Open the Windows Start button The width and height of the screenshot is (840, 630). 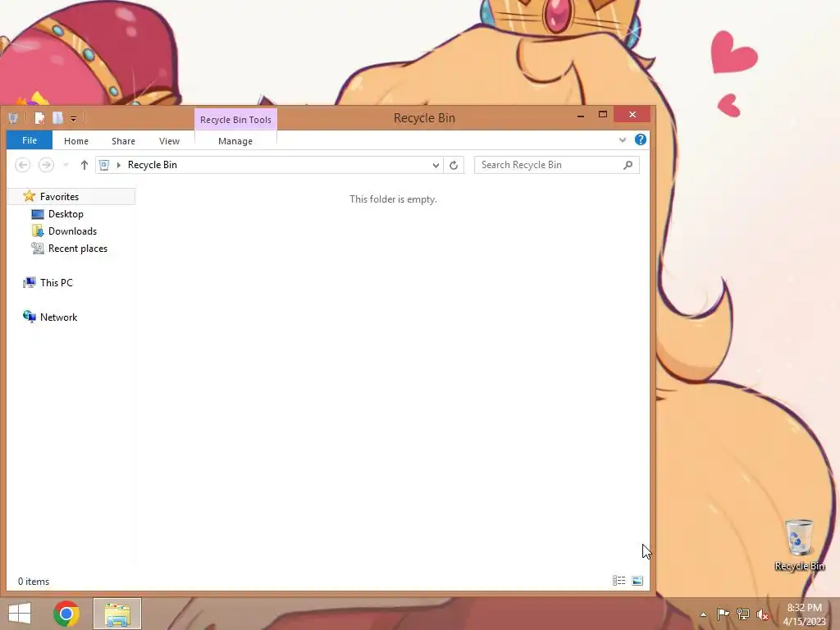click(x=20, y=614)
